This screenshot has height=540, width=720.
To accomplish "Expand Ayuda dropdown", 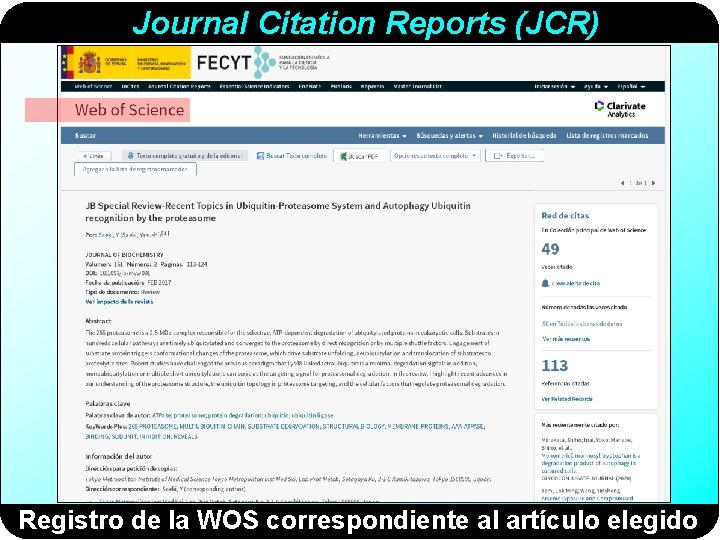I will (596, 86).
